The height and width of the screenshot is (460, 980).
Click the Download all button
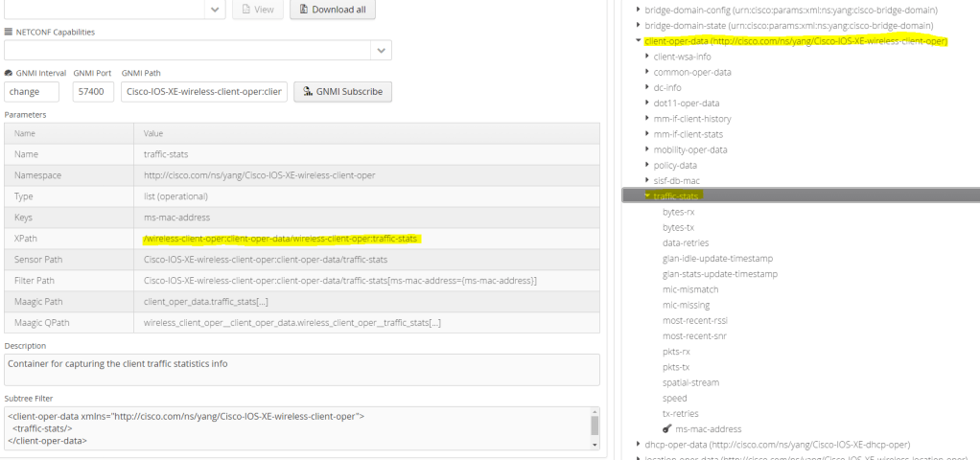coord(333,10)
